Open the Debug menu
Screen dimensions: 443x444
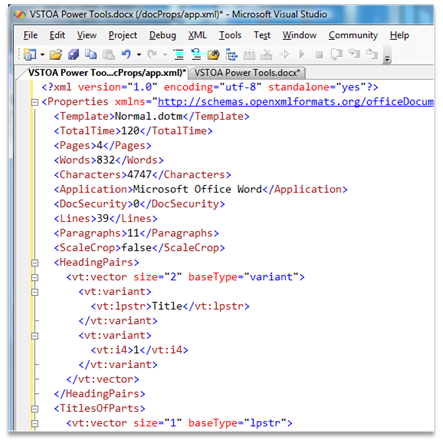point(162,35)
